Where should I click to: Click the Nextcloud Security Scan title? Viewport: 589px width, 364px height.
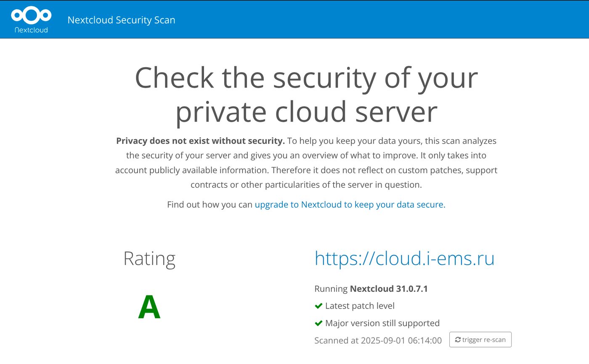coord(122,20)
